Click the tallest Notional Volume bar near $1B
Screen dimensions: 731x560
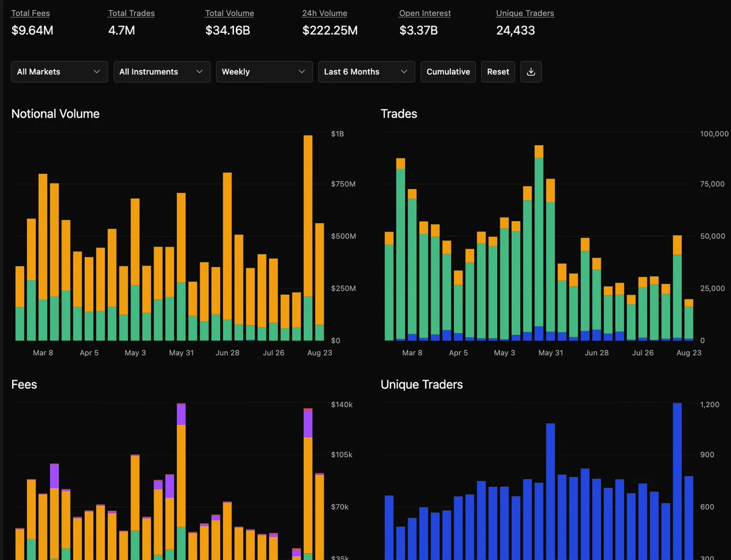(308, 238)
